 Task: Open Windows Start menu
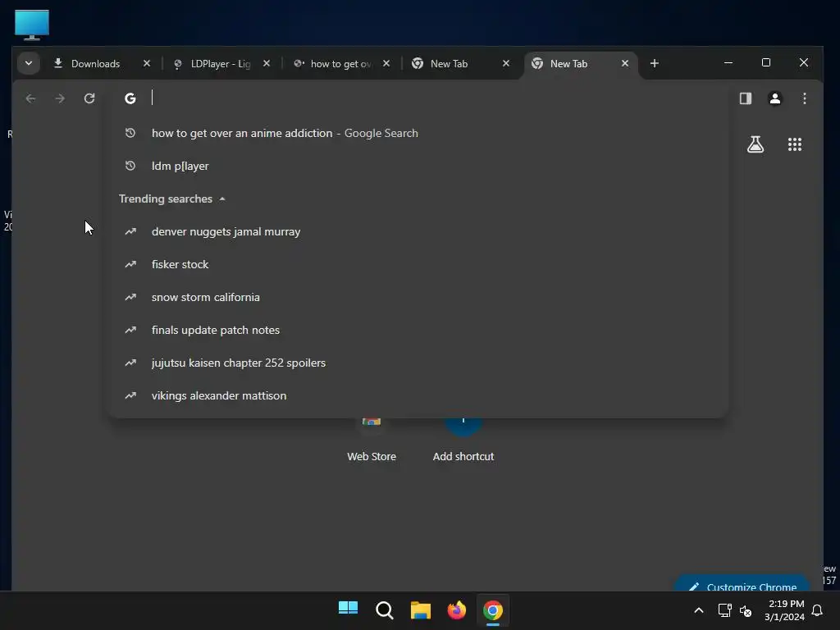[x=348, y=609]
